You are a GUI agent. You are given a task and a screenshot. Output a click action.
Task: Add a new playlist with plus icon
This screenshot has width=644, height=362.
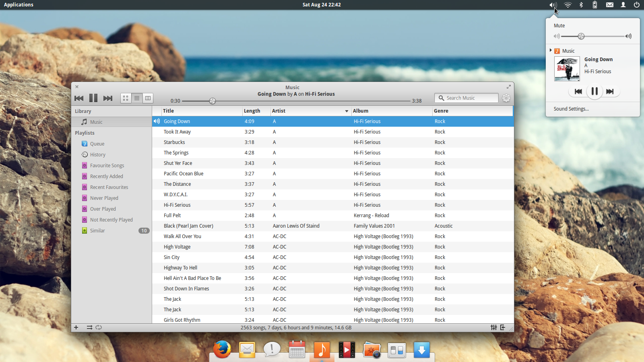pos(76,327)
